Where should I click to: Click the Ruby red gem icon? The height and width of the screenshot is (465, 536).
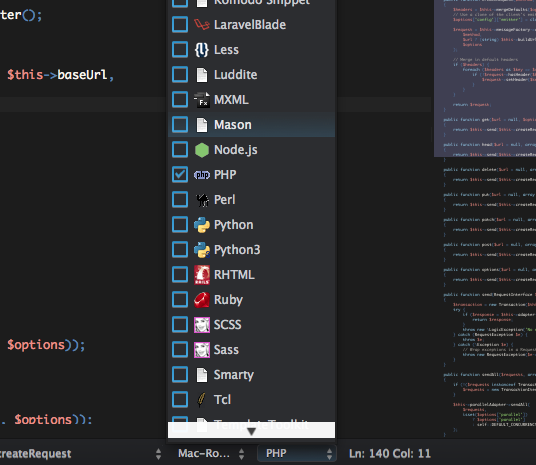(202, 300)
